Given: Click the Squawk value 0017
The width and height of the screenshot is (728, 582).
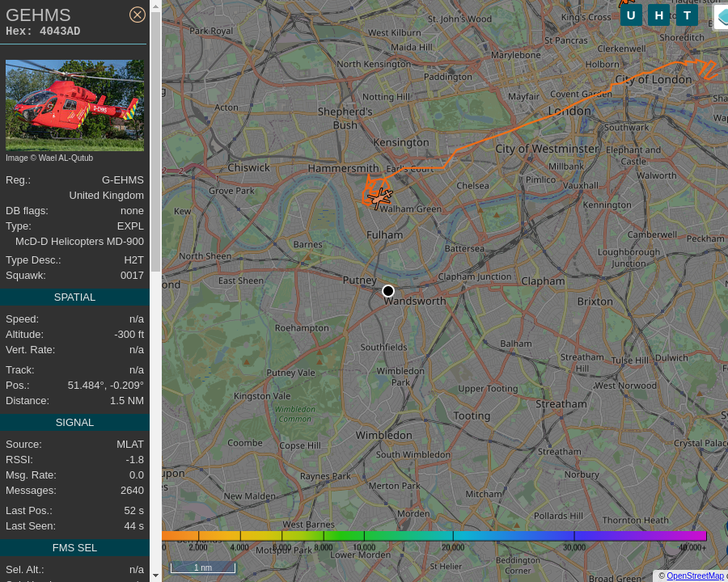Looking at the screenshot, I should pos(132,275).
